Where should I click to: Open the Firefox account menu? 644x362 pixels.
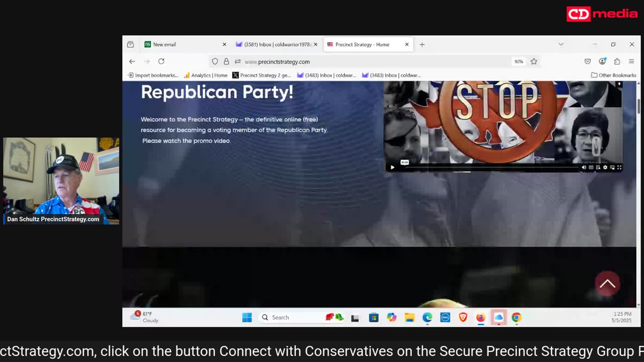602,61
